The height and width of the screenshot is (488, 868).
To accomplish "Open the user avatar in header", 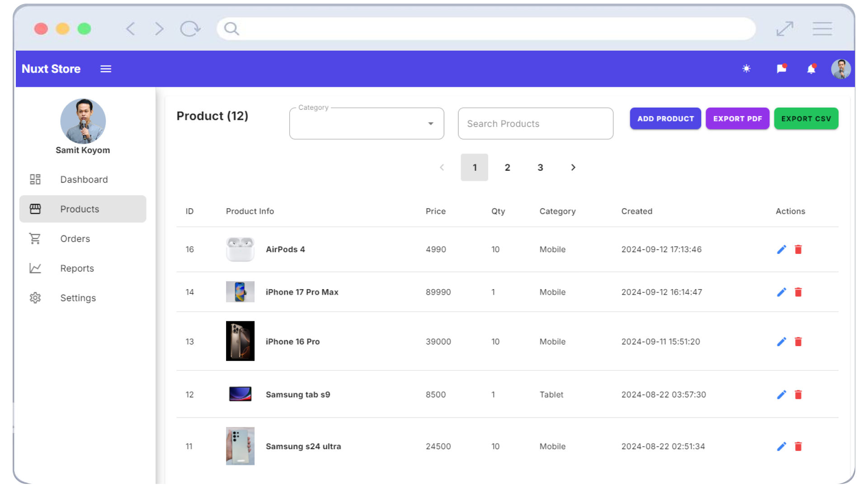I will 841,69.
